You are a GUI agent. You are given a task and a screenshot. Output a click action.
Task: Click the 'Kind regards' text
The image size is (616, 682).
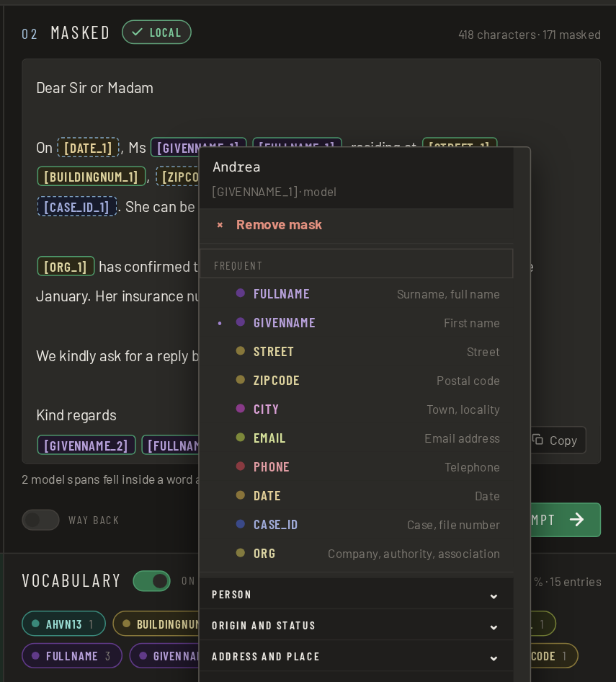pyautogui.click(x=76, y=415)
